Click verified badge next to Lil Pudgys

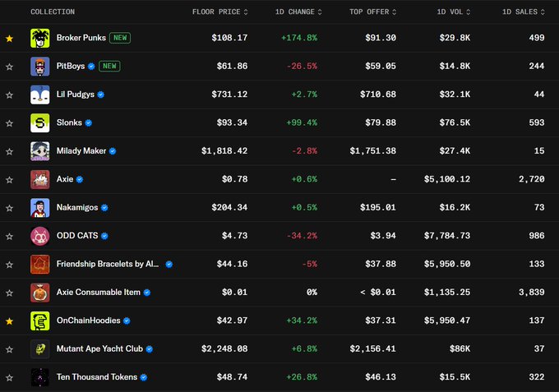[101, 95]
